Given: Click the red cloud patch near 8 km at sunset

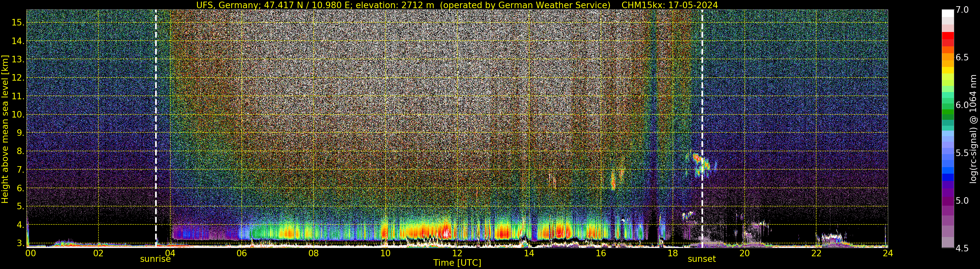Looking at the screenshot, I should 697,158.
